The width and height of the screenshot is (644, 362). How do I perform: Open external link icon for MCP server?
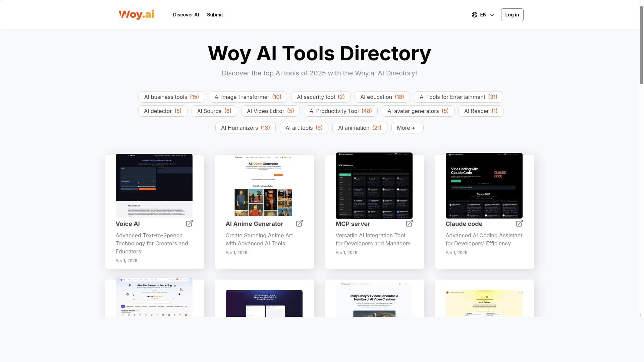tap(410, 224)
